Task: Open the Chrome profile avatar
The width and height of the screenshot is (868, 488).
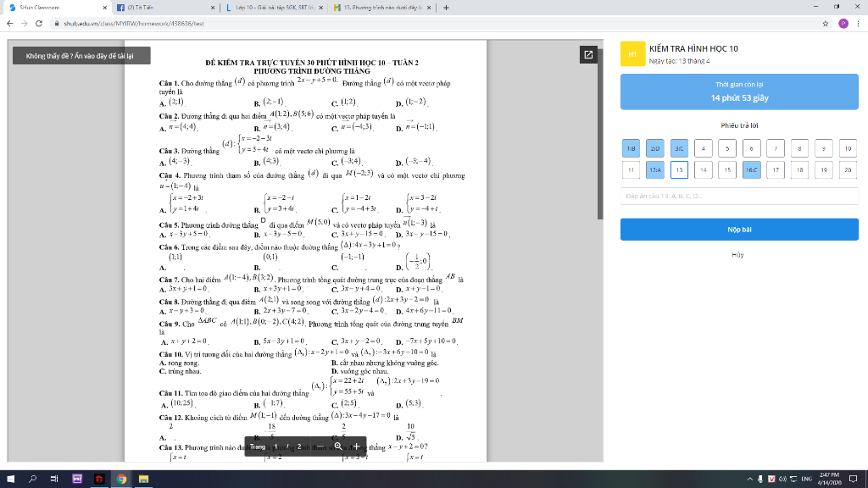Action: (x=843, y=23)
